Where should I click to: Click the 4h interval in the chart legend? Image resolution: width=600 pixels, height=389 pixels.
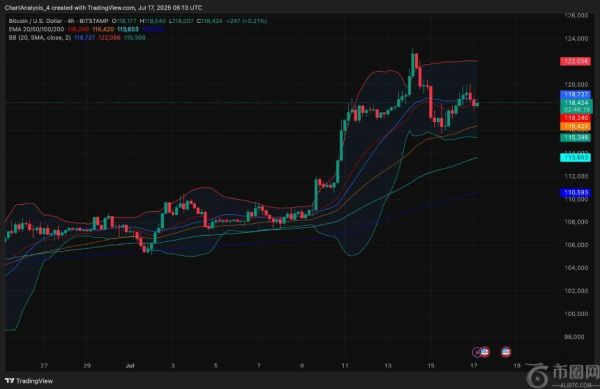coord(70,21)
